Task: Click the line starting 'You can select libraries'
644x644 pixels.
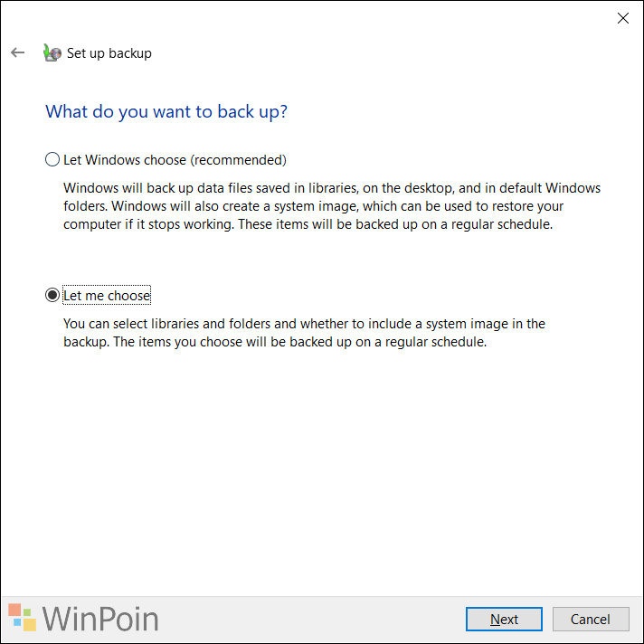Action: click(x=304, y=324)
